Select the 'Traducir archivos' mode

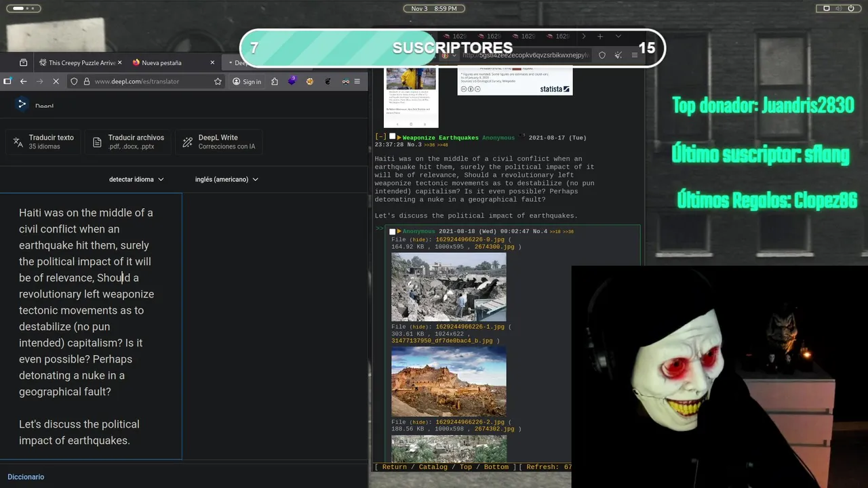(x=129, y=142)
